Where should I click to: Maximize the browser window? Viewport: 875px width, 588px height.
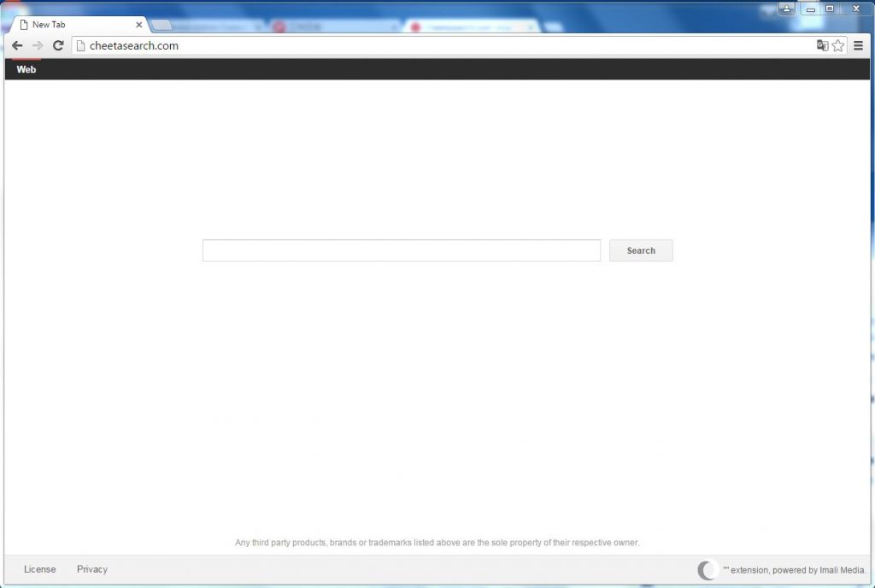pyautogui.click(x=830, y=9)
